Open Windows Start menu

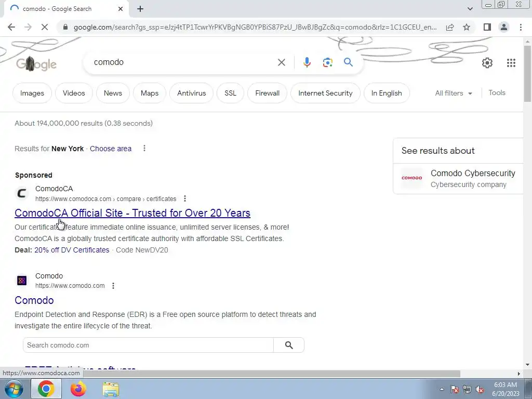click(x=14, y=389)
